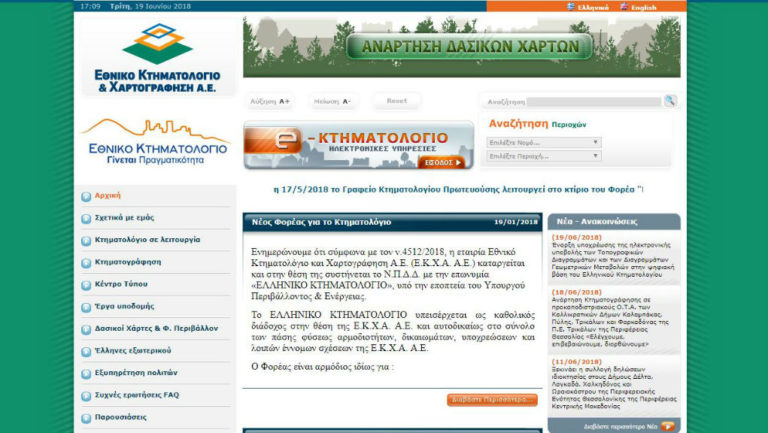The height and width of the screenshot is (433, 768).
Task: Click bullet icon beside Έλληνες εξωτερικού
Action: pos(86,352)
